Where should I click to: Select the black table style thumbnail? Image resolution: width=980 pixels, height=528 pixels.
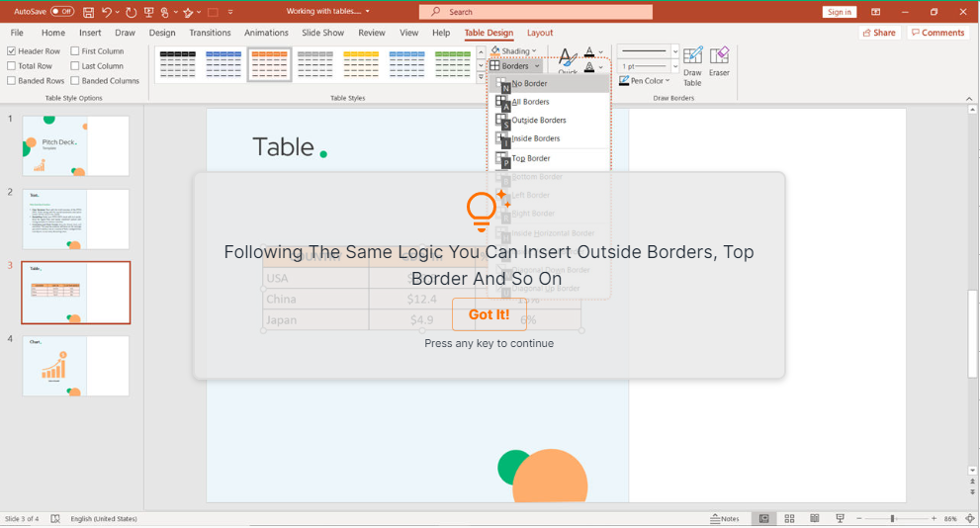pyautogui.click(x=177, y=63)
